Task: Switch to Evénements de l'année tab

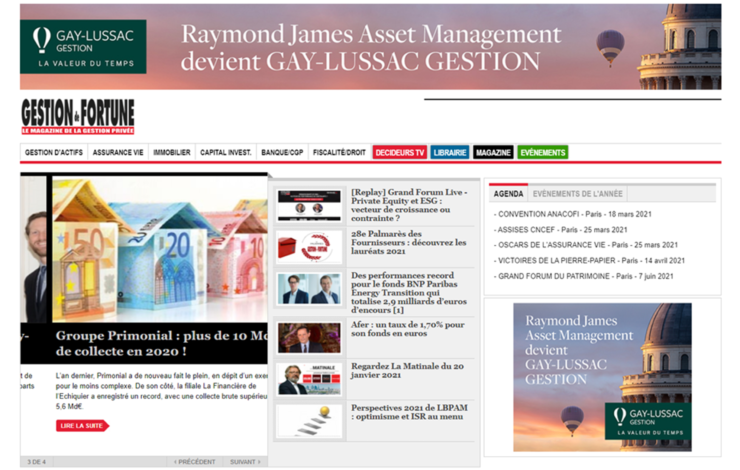Action: (578, 193)
